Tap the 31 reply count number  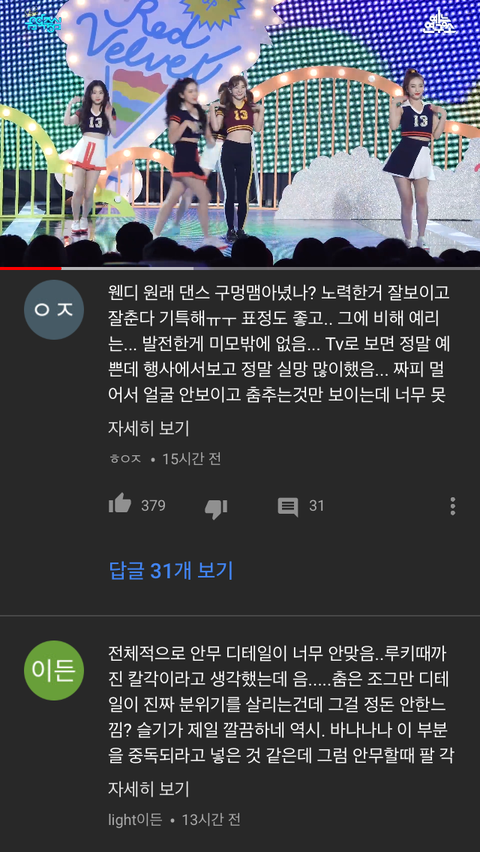tap(316, 506)
